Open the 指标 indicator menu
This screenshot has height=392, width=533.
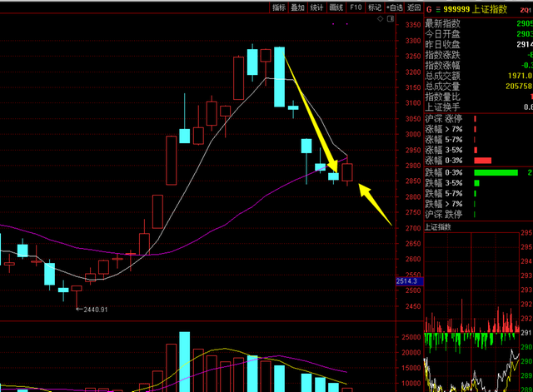279,7
